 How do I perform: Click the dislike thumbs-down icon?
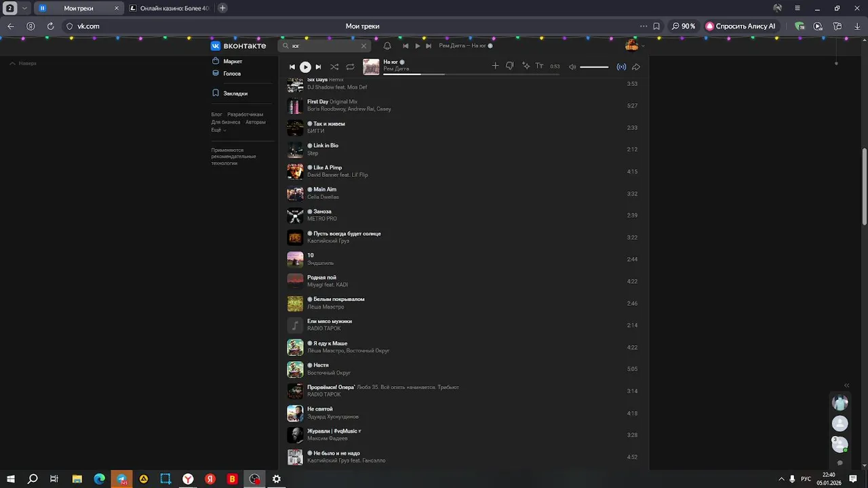click(509, 66)
